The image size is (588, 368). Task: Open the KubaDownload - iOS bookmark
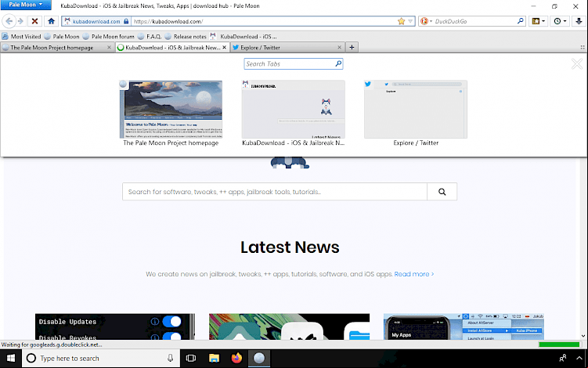coord(243,36)
